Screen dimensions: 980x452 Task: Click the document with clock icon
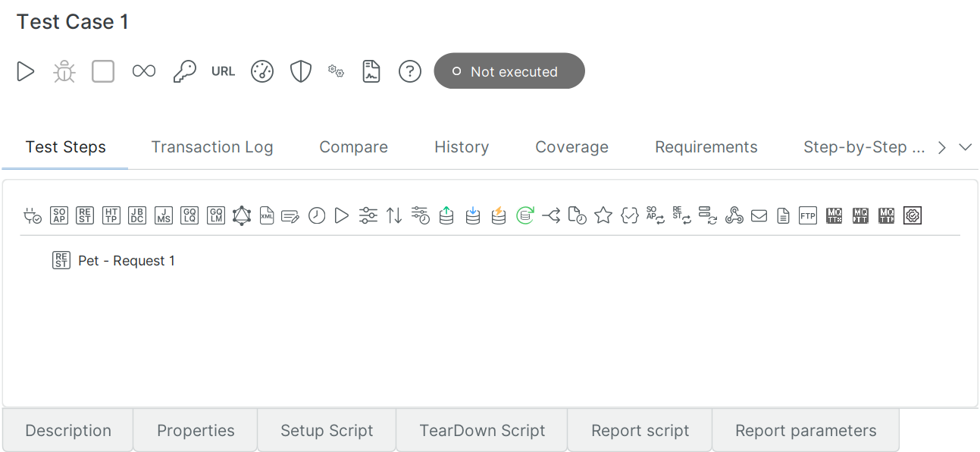[577, 215]
